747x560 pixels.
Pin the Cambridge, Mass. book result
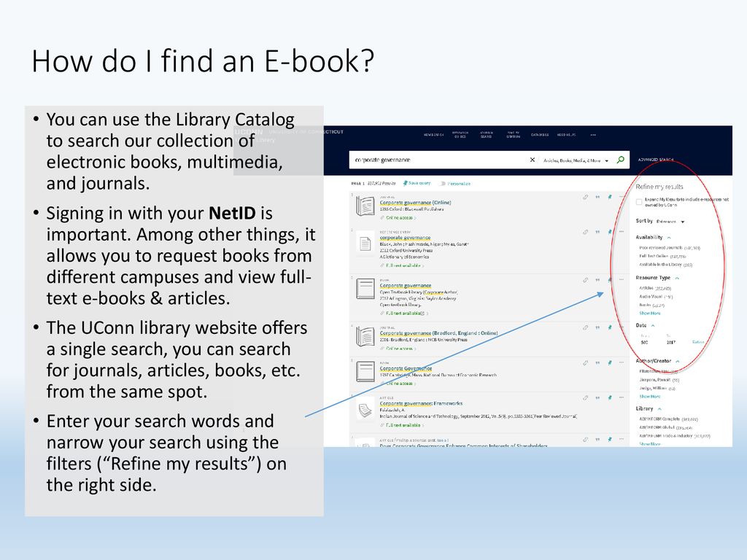click(609, 363)
